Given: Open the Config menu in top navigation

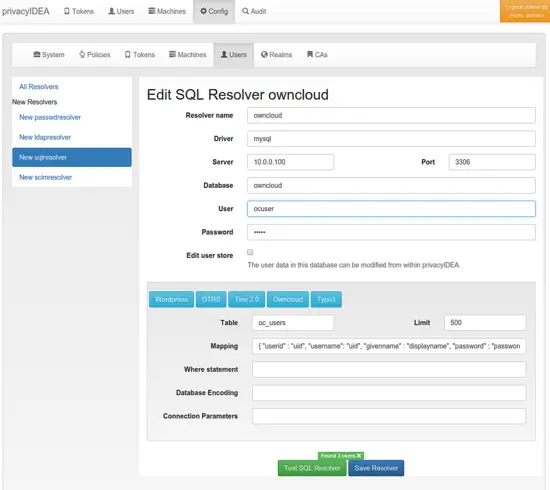Looking at the screenshot, I should (214, 11).
